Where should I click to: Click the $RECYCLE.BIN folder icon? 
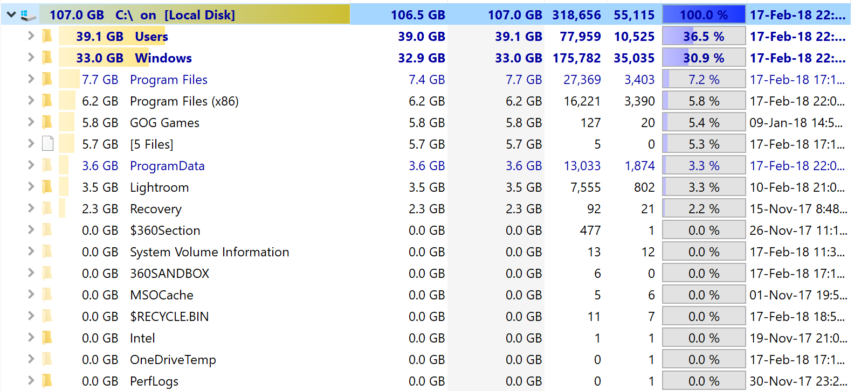47,316
